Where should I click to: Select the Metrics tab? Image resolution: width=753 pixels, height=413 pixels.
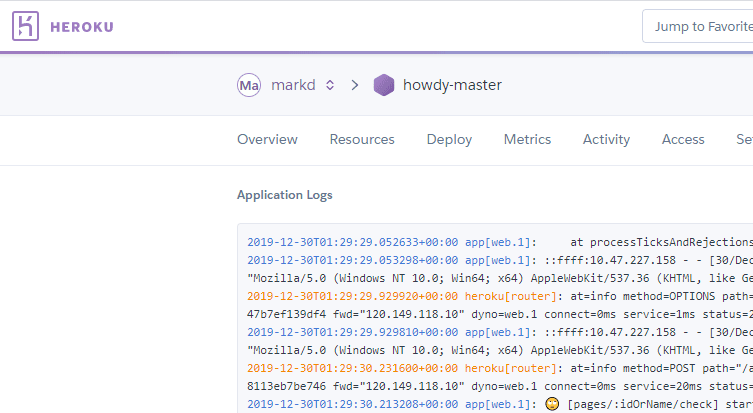point(527,140)
